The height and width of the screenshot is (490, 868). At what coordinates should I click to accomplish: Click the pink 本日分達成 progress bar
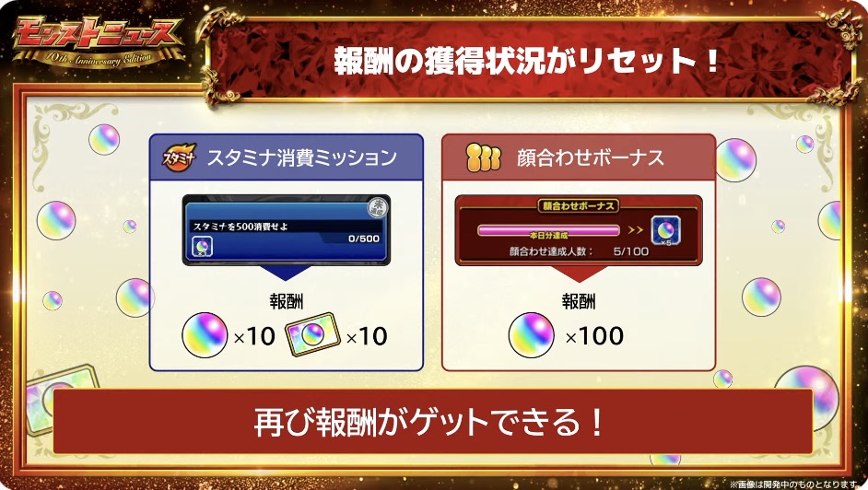coord(548,230)
